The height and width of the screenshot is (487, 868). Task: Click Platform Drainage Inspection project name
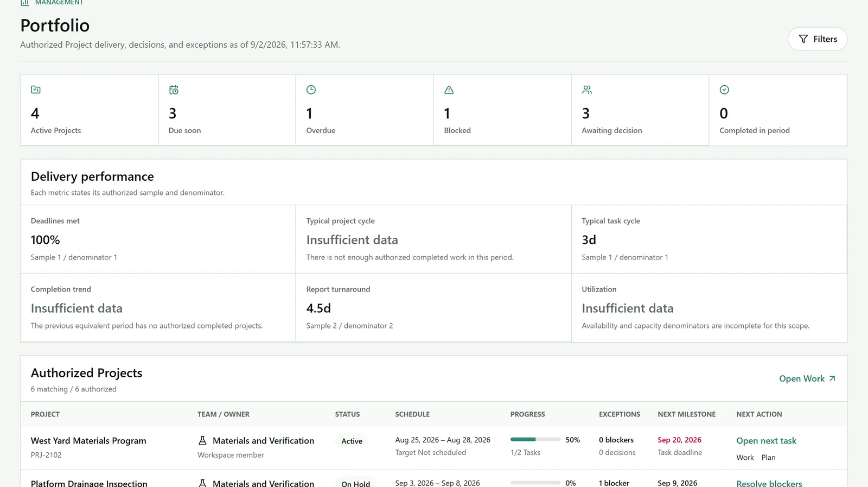[89, 483]
